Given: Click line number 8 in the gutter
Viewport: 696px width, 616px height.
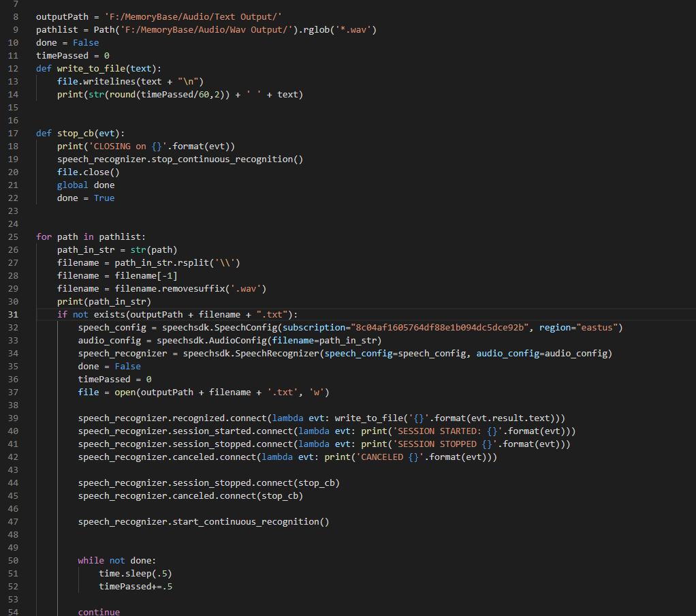Looking at the screenshot, I should (x=16, y=17).
